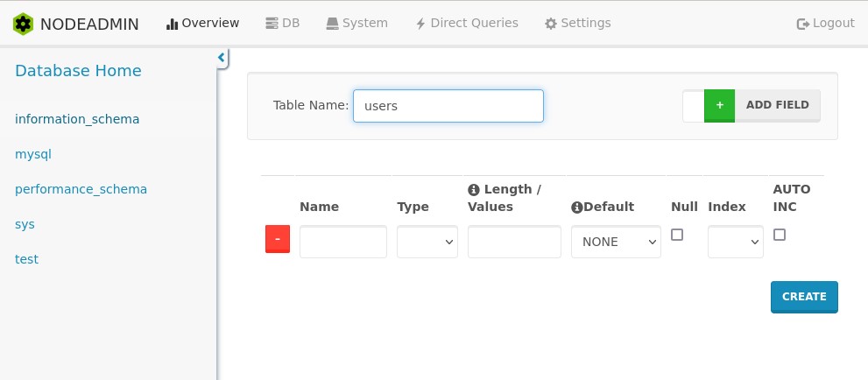The image size is (868, 380).
Task: Open the Default dropdown showing NONE
Action: pos(616,242)
